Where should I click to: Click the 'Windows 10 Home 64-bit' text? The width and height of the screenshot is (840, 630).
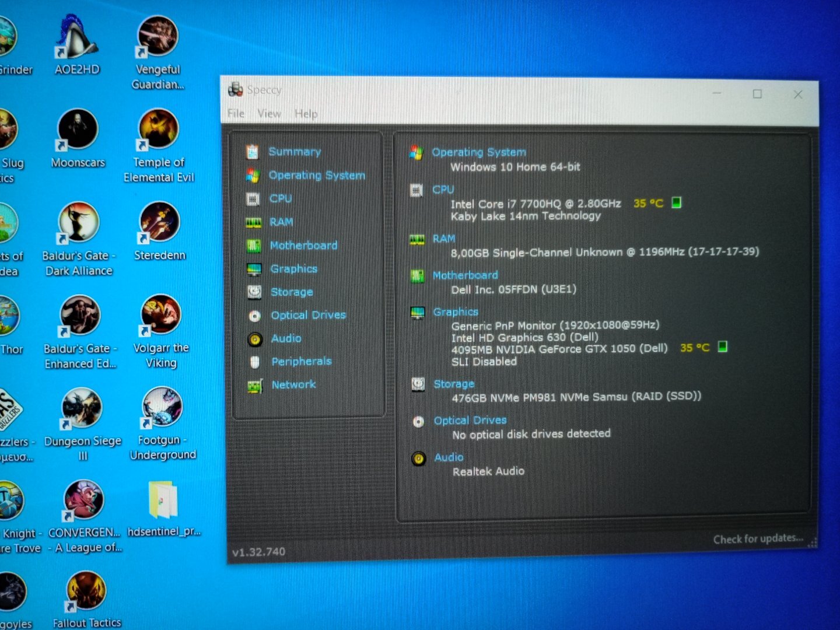click(x=515, y=167)
